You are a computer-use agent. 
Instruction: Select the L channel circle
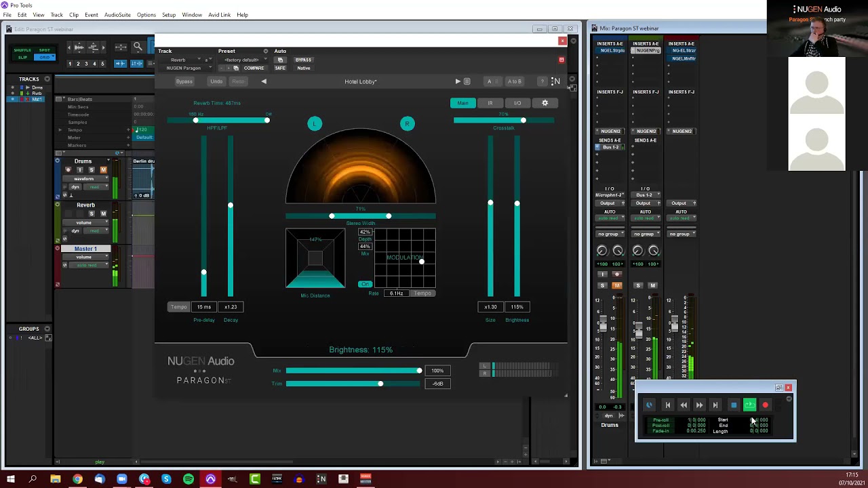(x=314, y=123)
